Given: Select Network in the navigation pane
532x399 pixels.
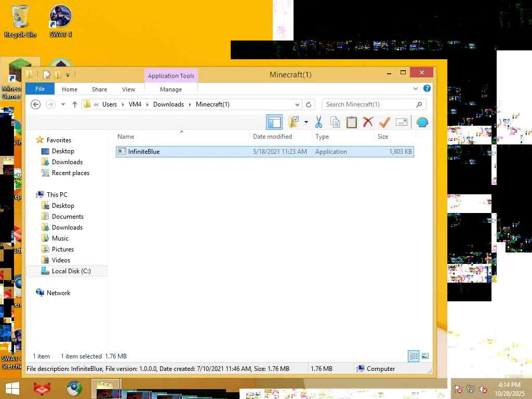Looking at the screenshot, I should [x=58, y=293].
